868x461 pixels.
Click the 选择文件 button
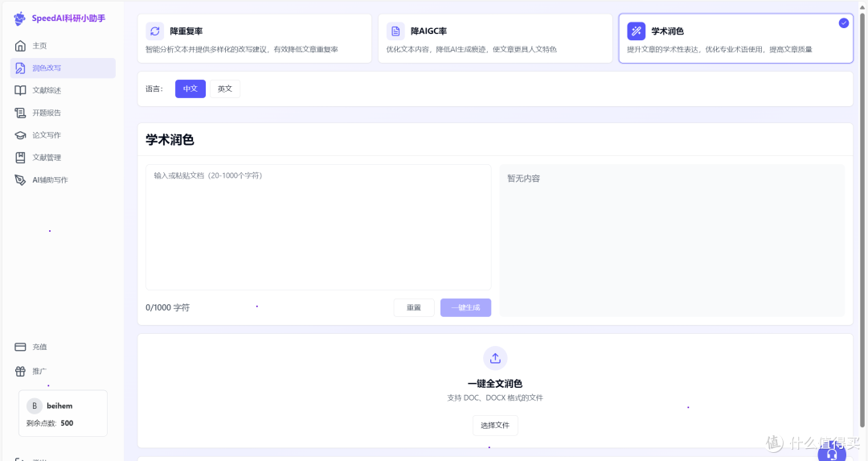[495, 426]
